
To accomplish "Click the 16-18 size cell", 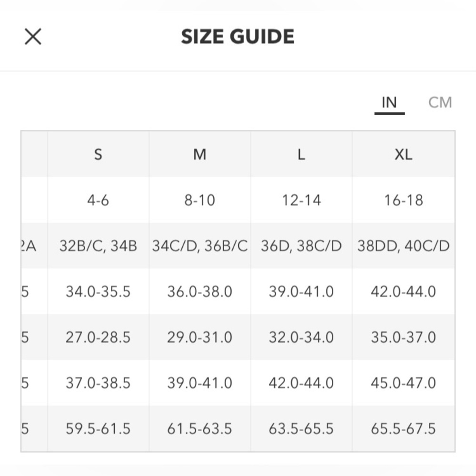I will 403,200.
